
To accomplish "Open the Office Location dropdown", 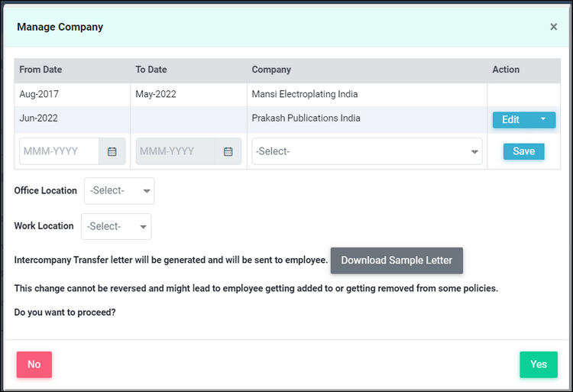I will point(119,191).
